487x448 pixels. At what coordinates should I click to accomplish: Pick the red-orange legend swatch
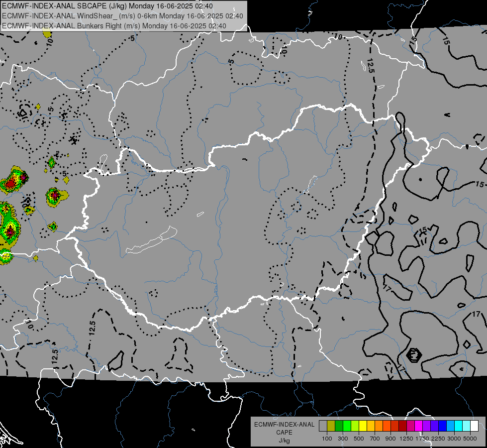(x=387, y=426)
